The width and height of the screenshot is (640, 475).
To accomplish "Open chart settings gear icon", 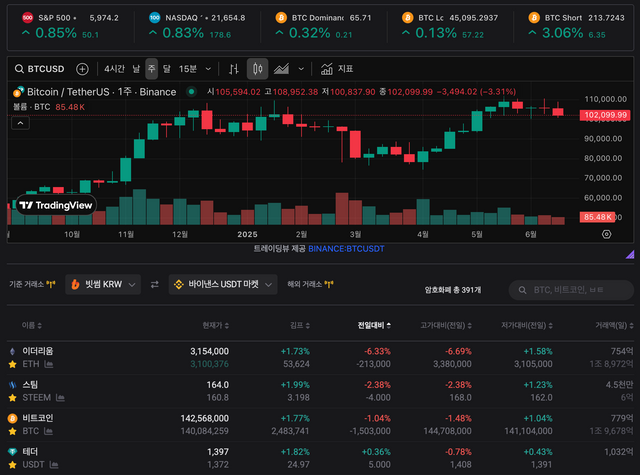I will coord(607,234).
